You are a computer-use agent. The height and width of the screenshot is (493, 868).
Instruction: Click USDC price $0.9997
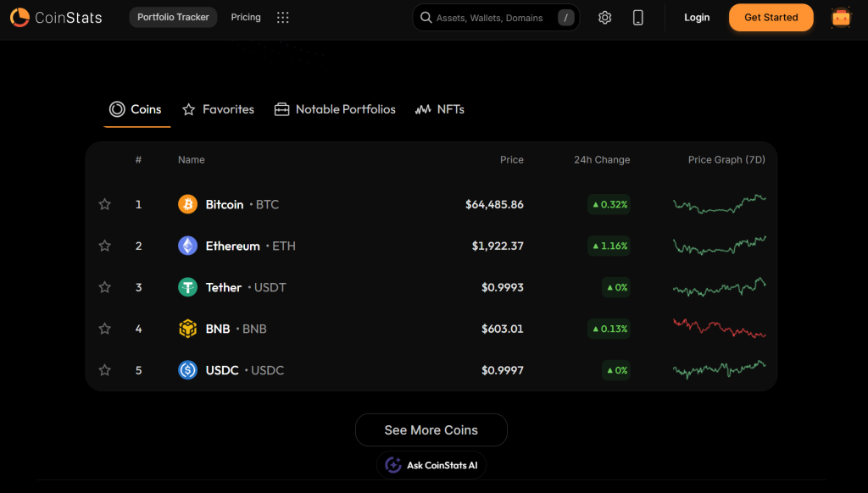(x=503, y=370)
